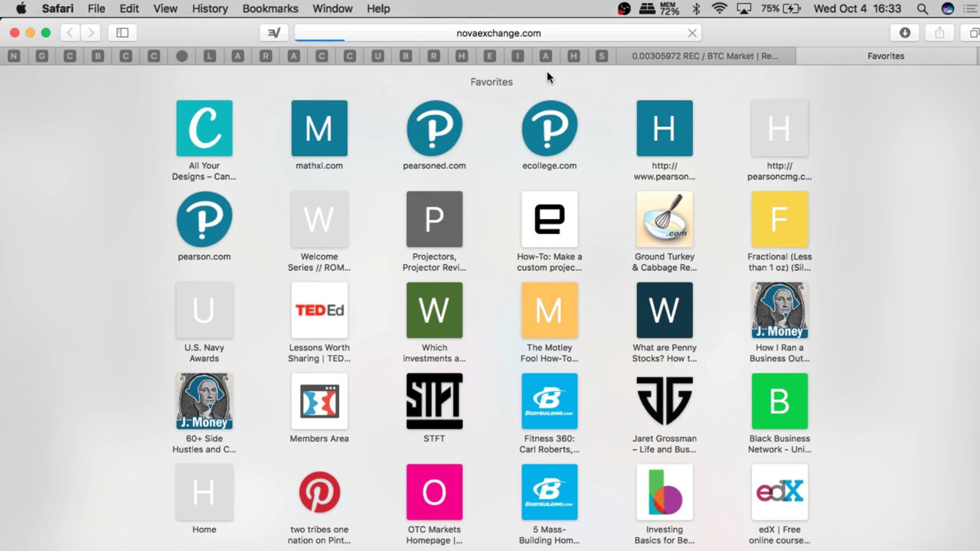Open the 60+ Side Hustles favorite
980x551 pixels.
point(204,402)
